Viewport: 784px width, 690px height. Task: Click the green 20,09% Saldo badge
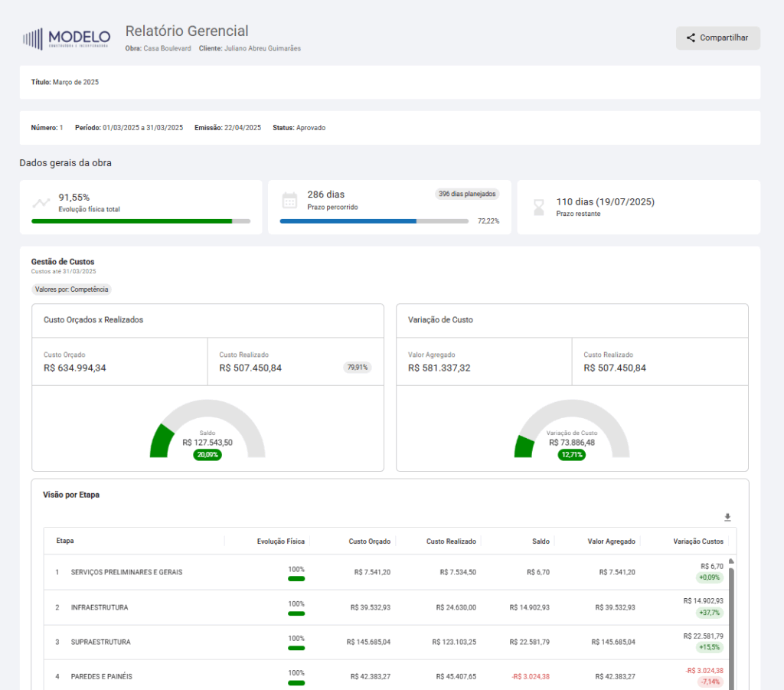207,455
